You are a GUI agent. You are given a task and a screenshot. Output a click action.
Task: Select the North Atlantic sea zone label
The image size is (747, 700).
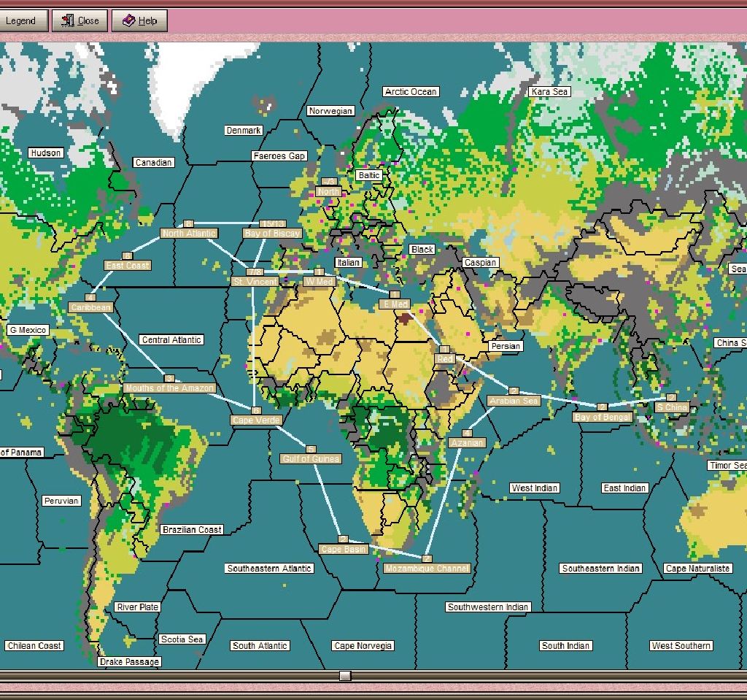[188, 233]
